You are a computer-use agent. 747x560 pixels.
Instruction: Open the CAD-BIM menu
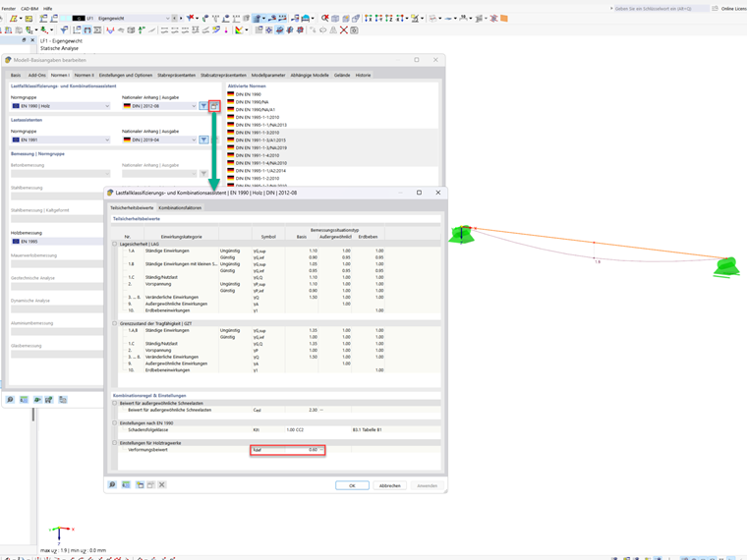click(29, 9)
